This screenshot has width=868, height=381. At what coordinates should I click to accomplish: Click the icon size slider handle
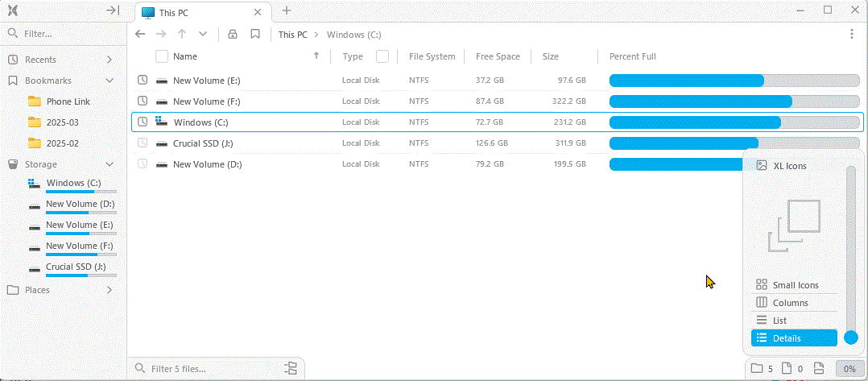click(x=851, y=338)
